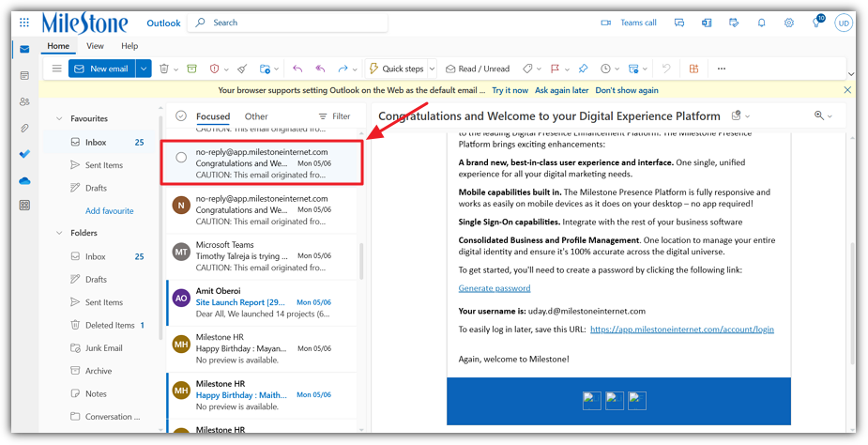The image size is (868, 445).
Task: Open OneDrive cloud icon in left rail
Action: pyautogui.click(x=24, y=180)
